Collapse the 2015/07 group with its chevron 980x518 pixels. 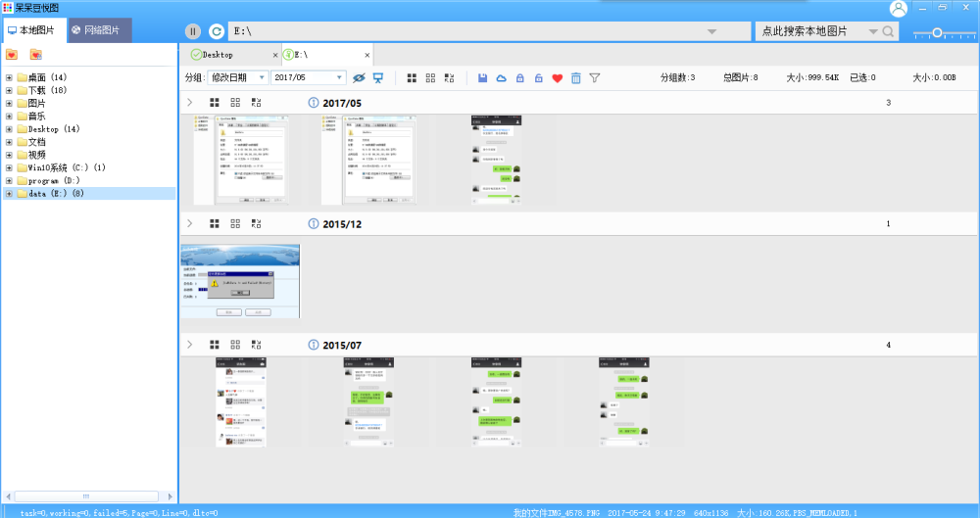tap(189, 345)
